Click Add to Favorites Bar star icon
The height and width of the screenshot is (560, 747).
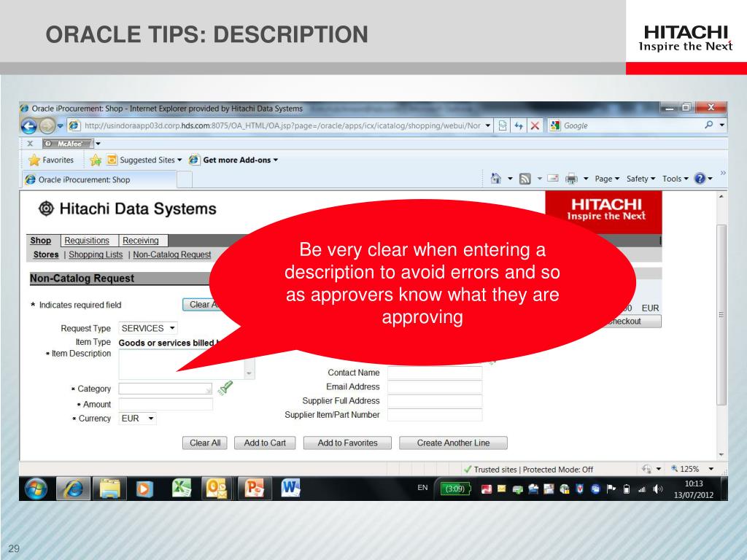tap(96, 160)
